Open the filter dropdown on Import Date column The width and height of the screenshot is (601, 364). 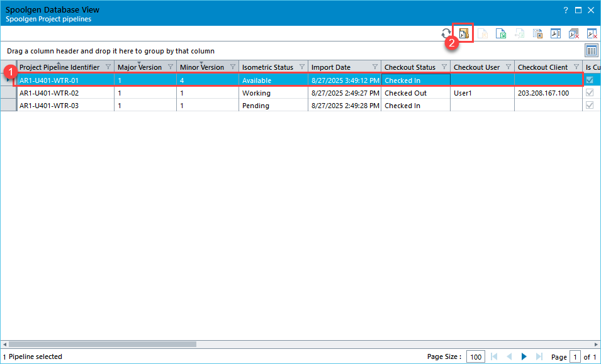(x=374, y=67)
